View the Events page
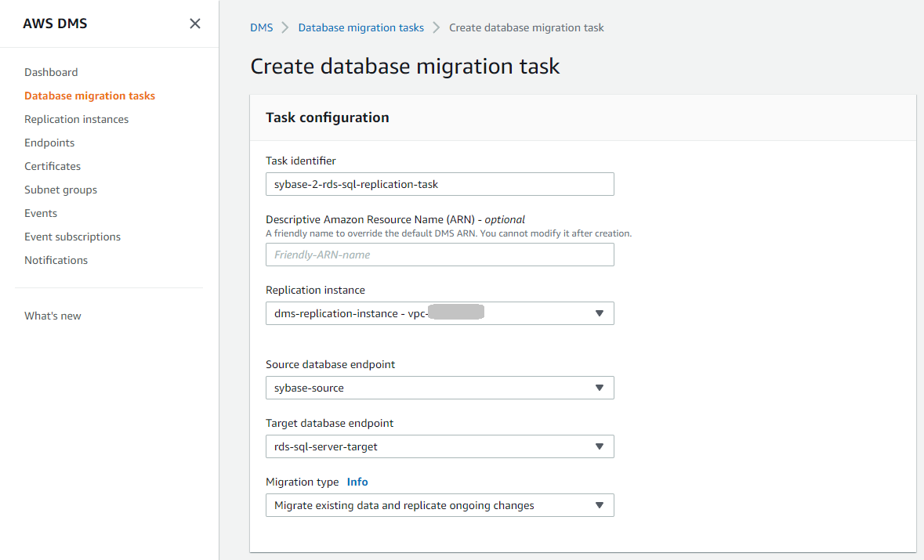The height and width of the screenshot is (560, 924). [41, 213]
